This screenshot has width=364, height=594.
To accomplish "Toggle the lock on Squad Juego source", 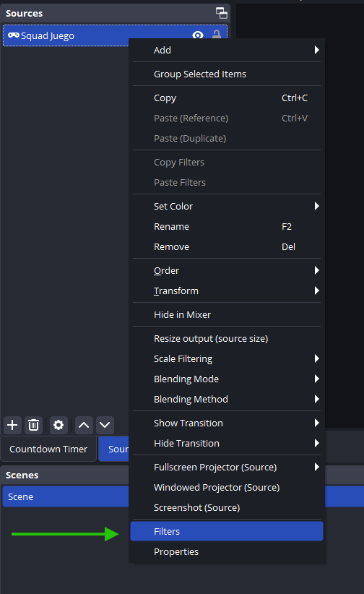I will click(216, 35).
